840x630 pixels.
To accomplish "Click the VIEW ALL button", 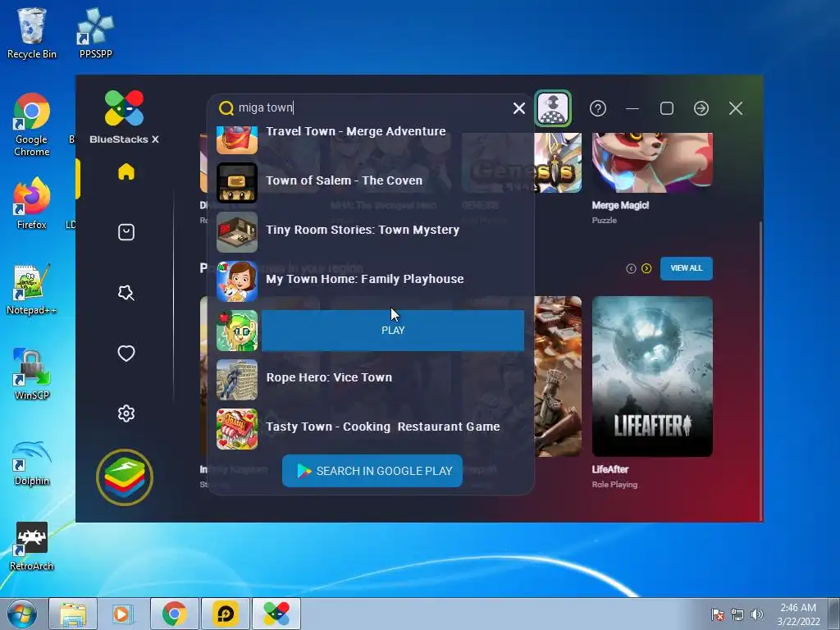I will (x=687, y=268).
